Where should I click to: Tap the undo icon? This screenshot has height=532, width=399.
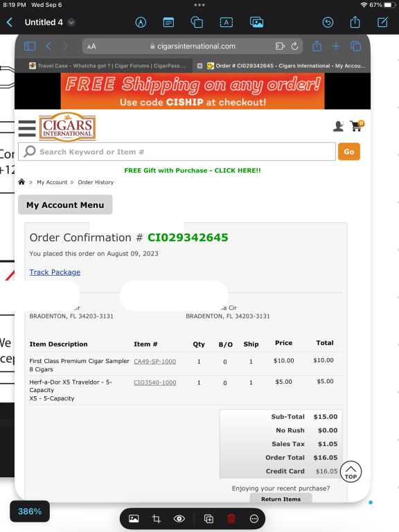(x=328, y=22)
